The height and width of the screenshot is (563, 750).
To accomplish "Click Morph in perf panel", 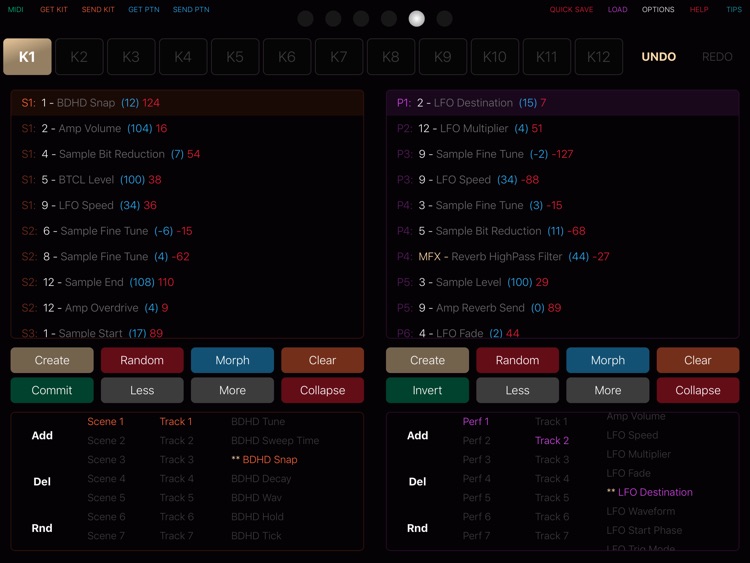I will (x=608, y=360).
